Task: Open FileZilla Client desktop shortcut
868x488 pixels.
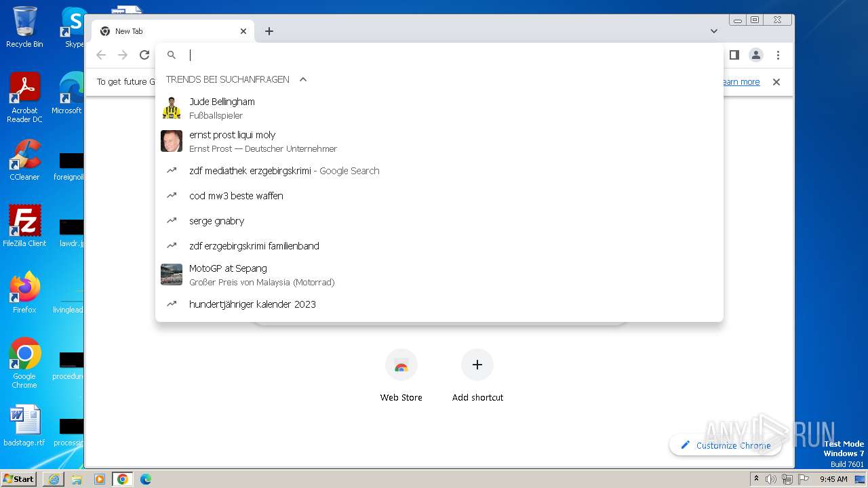Action: 24,226
